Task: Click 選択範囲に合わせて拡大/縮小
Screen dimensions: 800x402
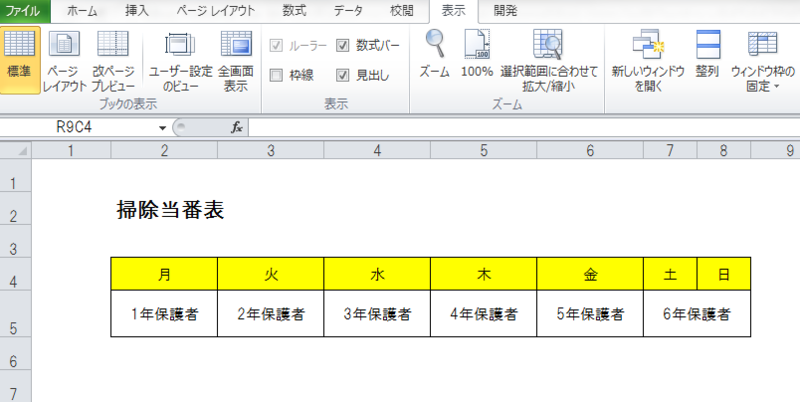Action: (548, 60)
